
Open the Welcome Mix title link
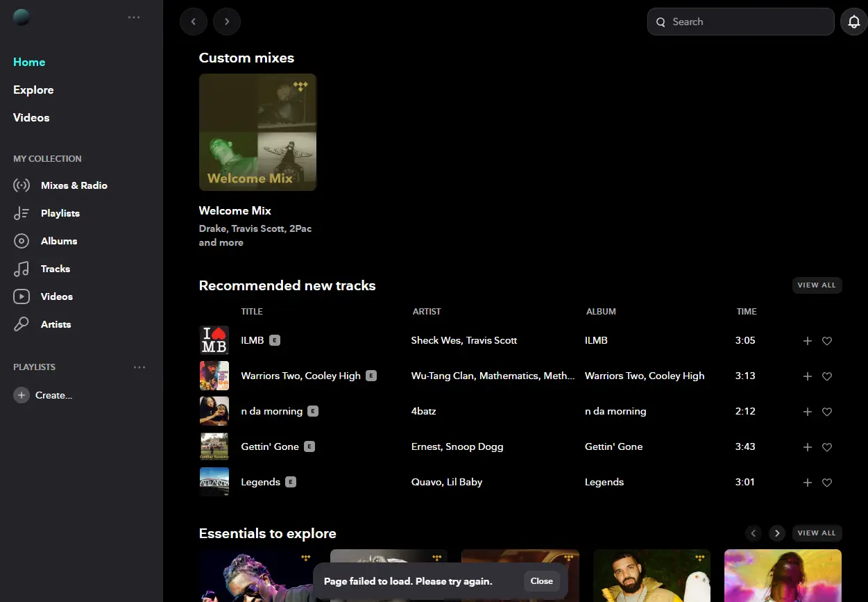[235, 210]
